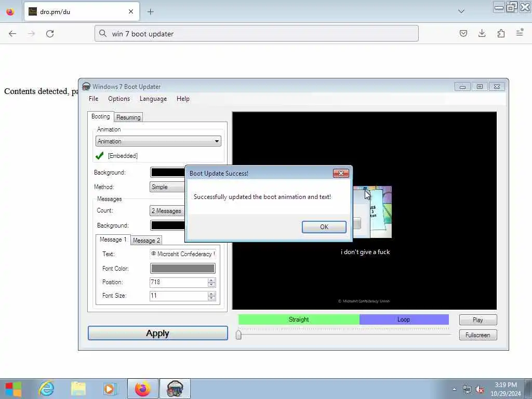Click the blue Loop timeline segment
The image size is (532, 399).
404,320
